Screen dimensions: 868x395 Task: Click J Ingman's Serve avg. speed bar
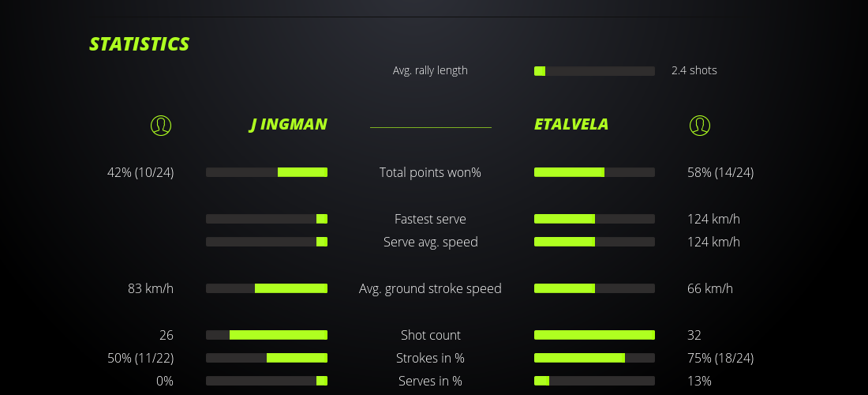[267, 242]
